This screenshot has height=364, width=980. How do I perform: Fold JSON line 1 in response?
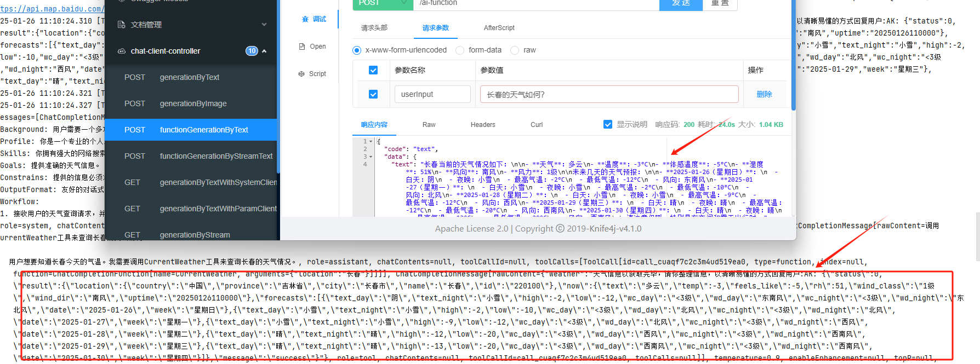(371, 141)
